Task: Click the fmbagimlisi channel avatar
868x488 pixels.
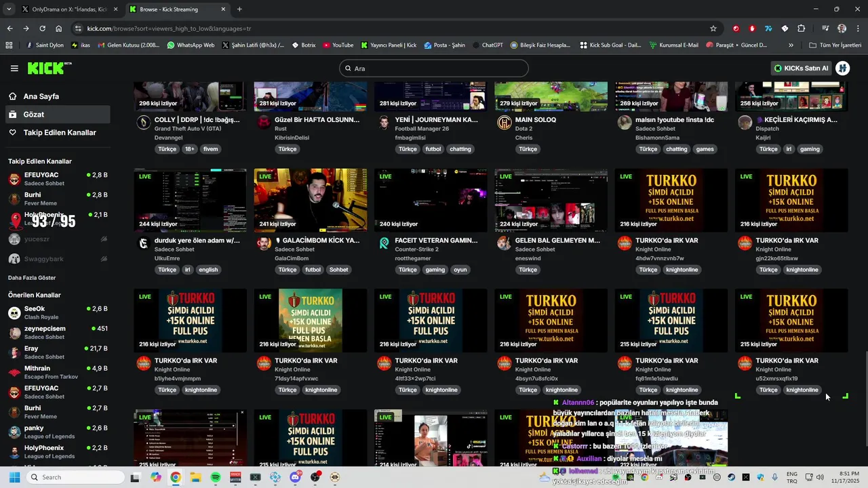Action: click(x=384, y=122)
